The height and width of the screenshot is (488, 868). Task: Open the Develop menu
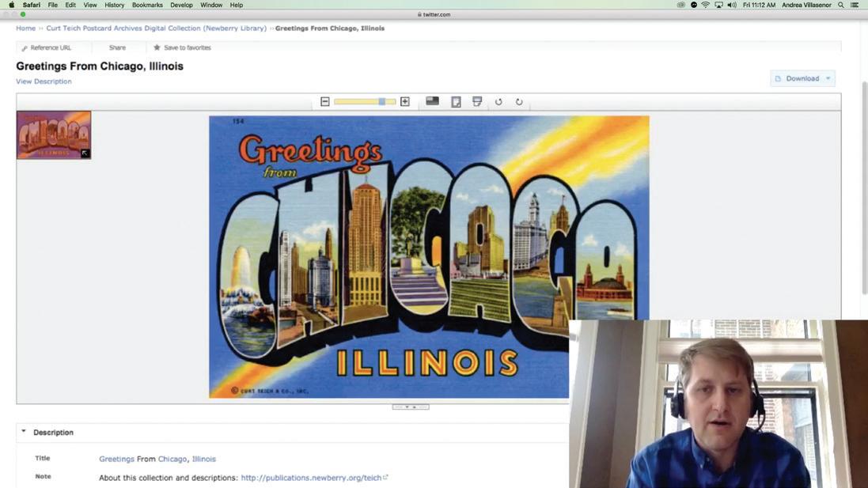(181, 5)
